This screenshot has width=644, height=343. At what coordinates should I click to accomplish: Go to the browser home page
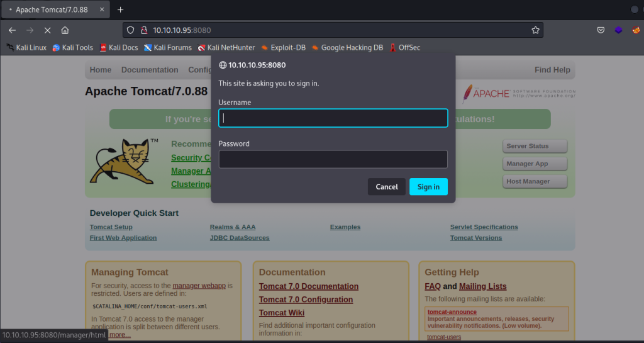tap(65, 30)
